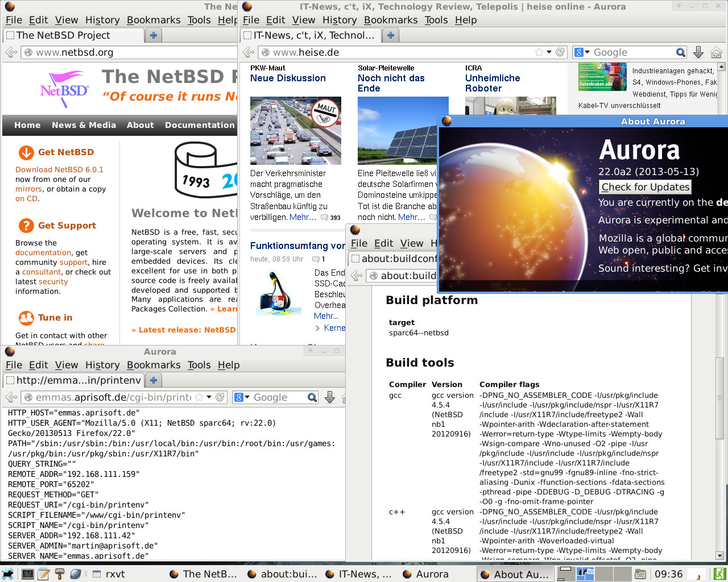Open downloads arrow in heise.de window

[x=698, y=52]
